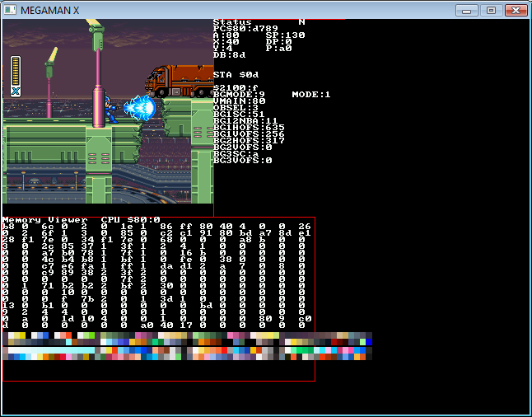Close the MEGAMAN X emulator window

pos(516,10)
